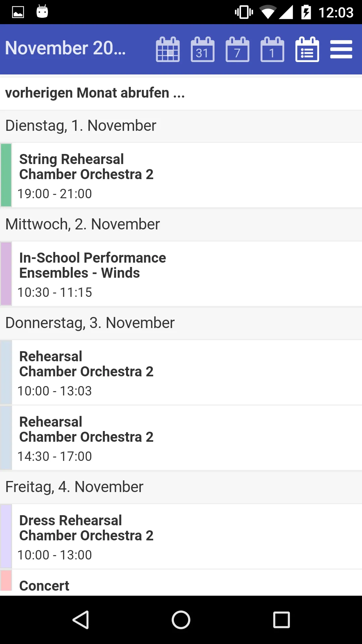Tap the green color bar of String Rehearsal

coord(6,175)
